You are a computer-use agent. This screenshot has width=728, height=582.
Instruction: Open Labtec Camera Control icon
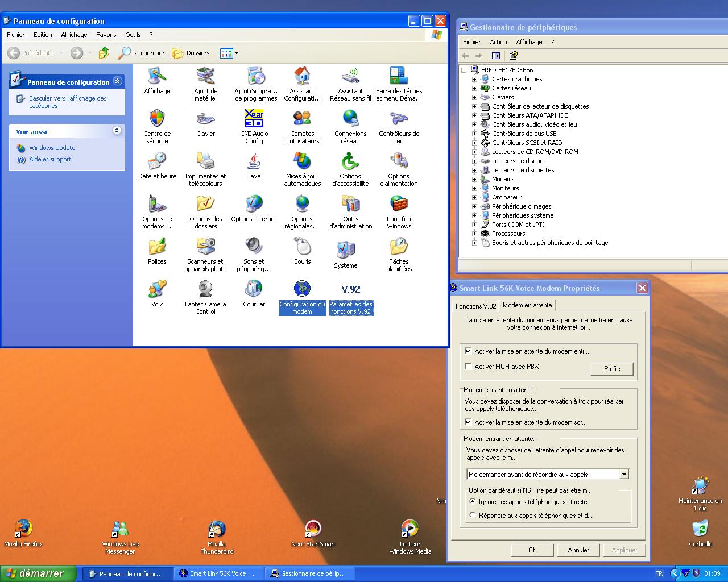coord(205,289)
